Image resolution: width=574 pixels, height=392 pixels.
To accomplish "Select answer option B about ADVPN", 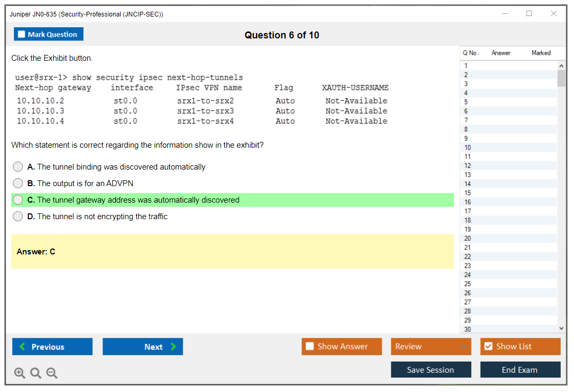I will (x=18, y=183).
